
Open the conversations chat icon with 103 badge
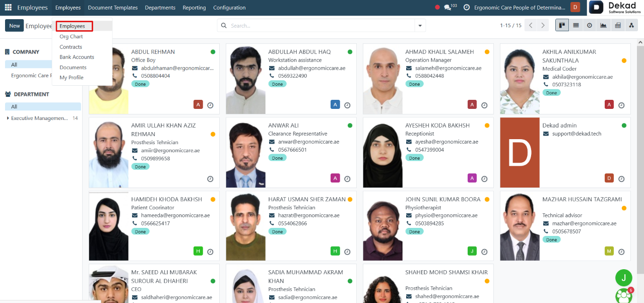pyautogui.click(x=450, y=8)
